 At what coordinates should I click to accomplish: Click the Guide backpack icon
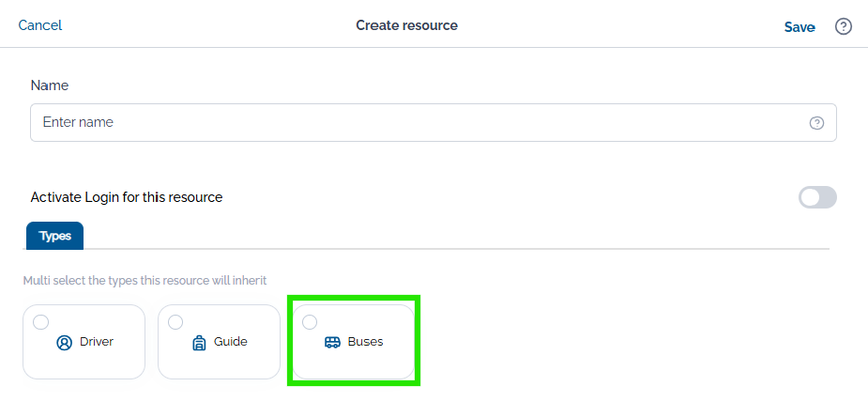click(199, 343)
